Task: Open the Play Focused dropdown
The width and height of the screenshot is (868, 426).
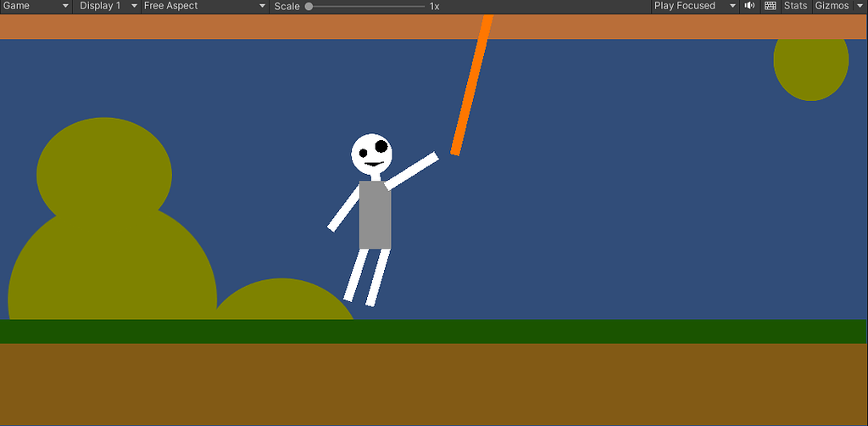Action: 695,6
